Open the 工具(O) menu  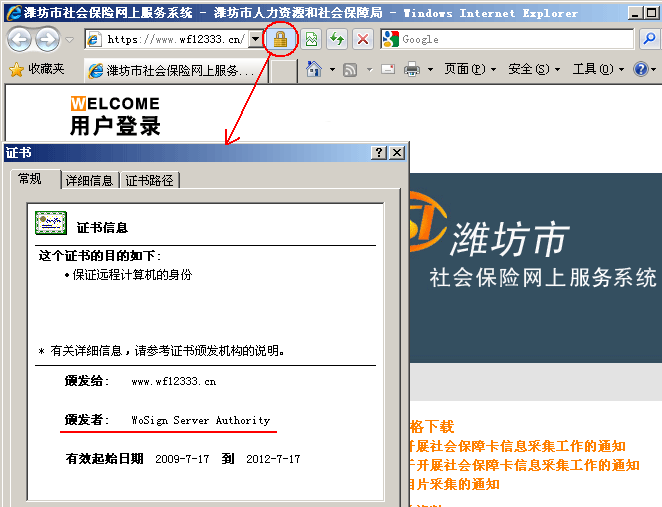click(597, 70)
